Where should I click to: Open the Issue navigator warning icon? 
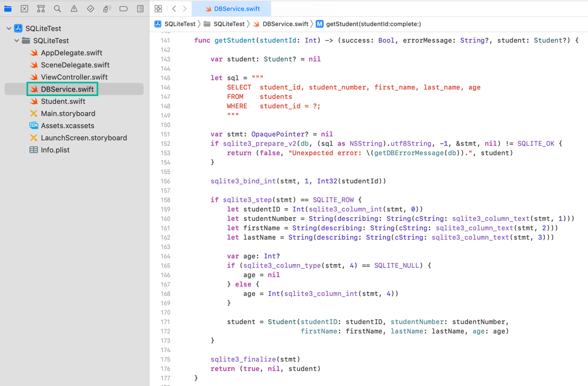click(x=74, y=9)
